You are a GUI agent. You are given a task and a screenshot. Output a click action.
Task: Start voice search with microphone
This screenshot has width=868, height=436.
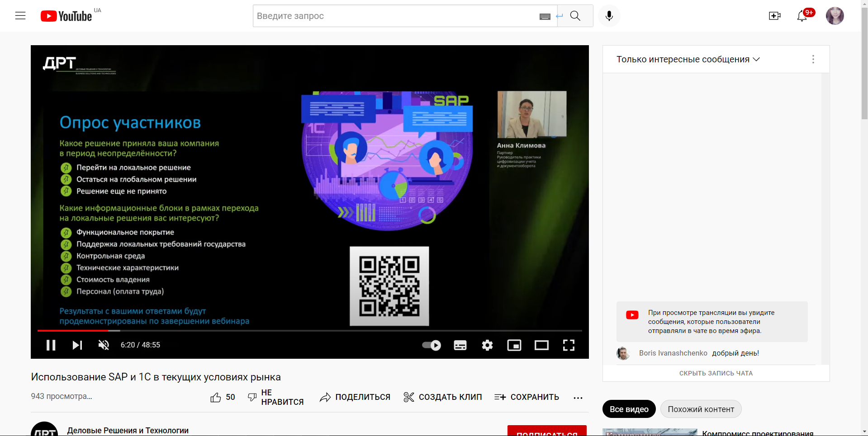[609, 16]
